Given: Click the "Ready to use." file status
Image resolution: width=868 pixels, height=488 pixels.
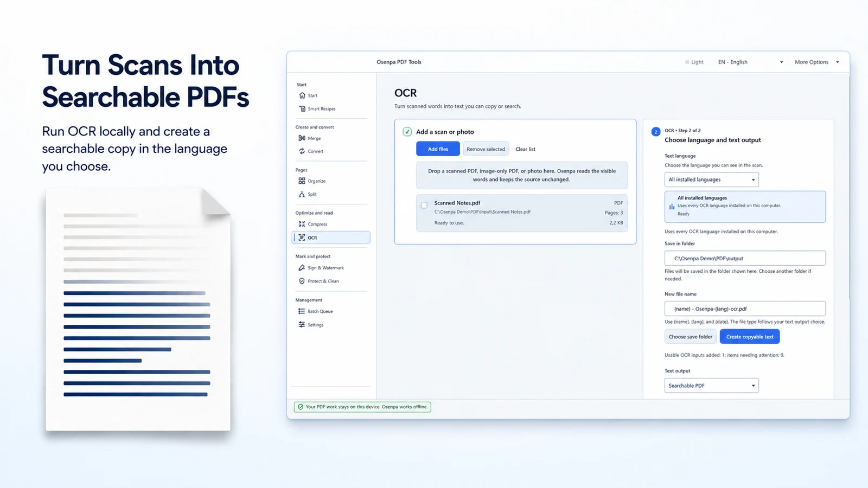Looking at the screenshot, I should pyautogui.click(x=449, y=223).
